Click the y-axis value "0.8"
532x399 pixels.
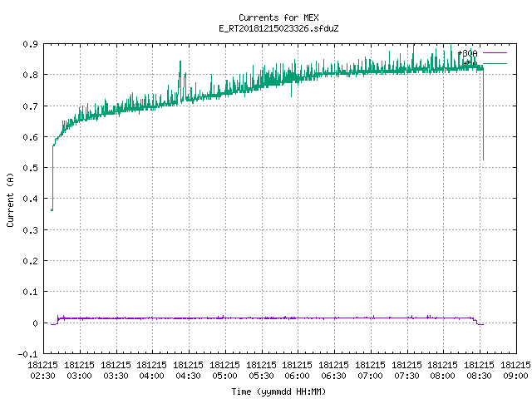(x=30, y=75)
